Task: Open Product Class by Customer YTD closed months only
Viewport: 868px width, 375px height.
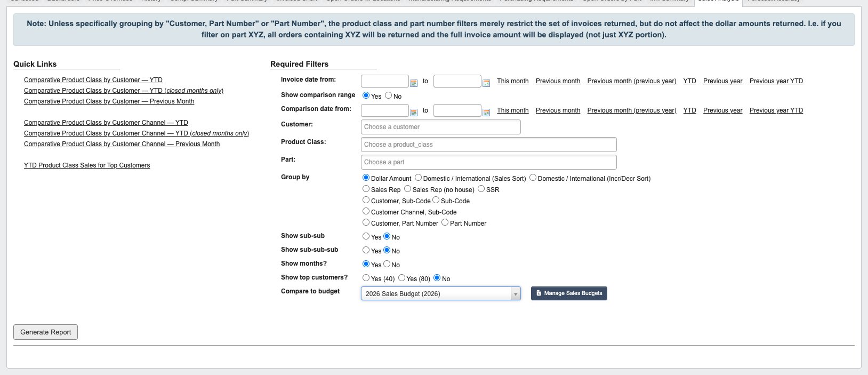Action: tap(124, 91)
